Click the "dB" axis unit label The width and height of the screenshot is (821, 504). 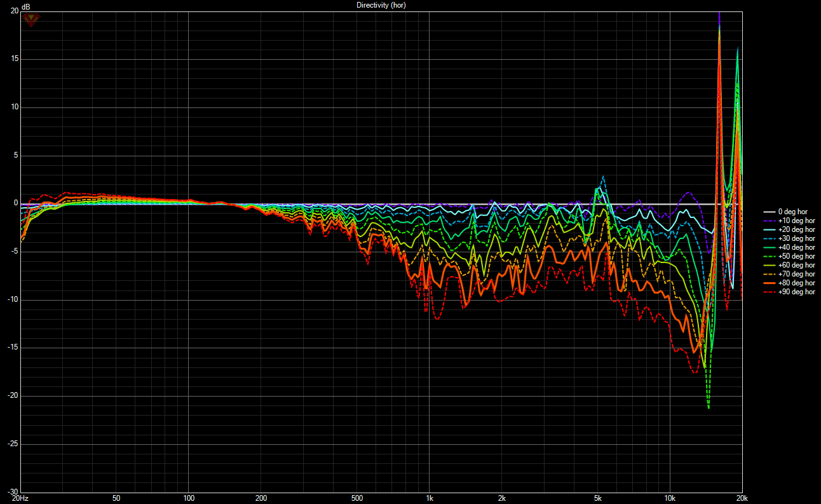[x=26, y=6]
